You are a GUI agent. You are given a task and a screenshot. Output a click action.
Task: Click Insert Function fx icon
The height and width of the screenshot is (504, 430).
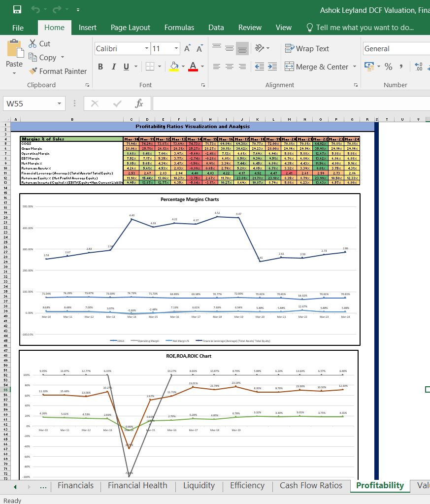139,103
